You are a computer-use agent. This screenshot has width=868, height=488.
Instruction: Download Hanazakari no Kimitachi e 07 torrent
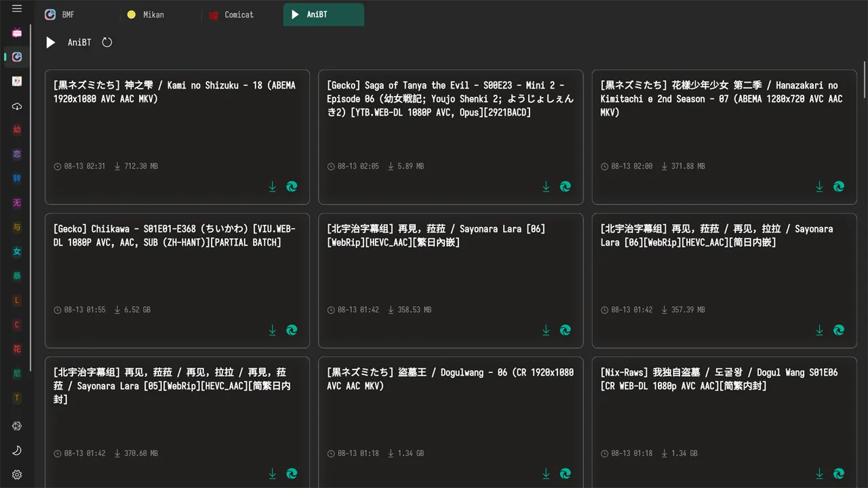click(819, 186)
